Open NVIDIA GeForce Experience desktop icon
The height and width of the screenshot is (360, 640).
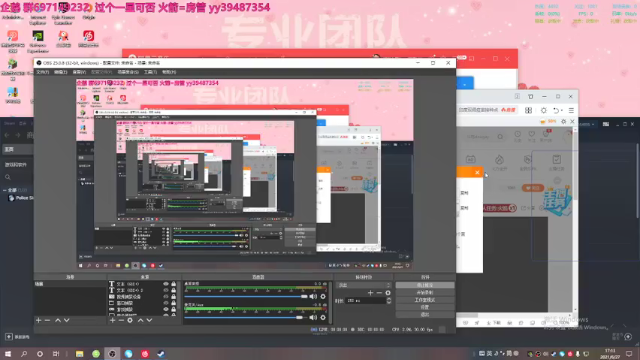click(38, 41)
